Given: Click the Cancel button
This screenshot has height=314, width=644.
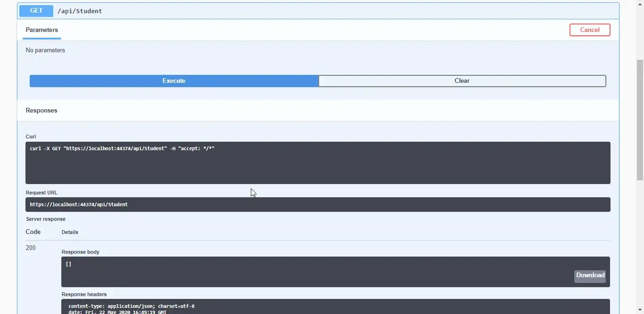Looking at the screenshot, I should (590, 30).
